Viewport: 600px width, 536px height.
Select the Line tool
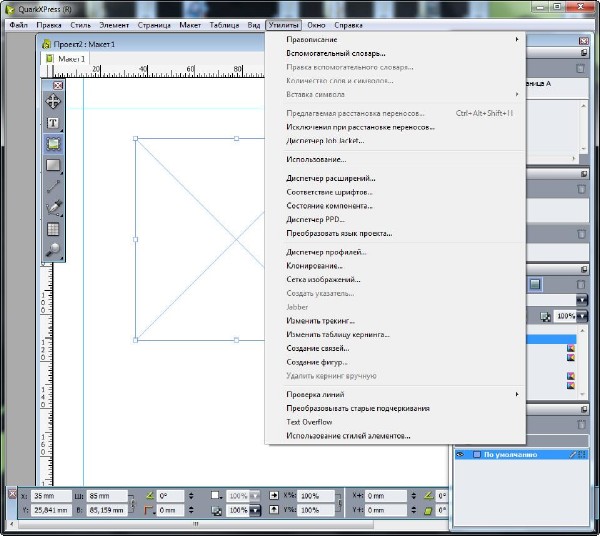pyautogui.click(x=54, y=186)
